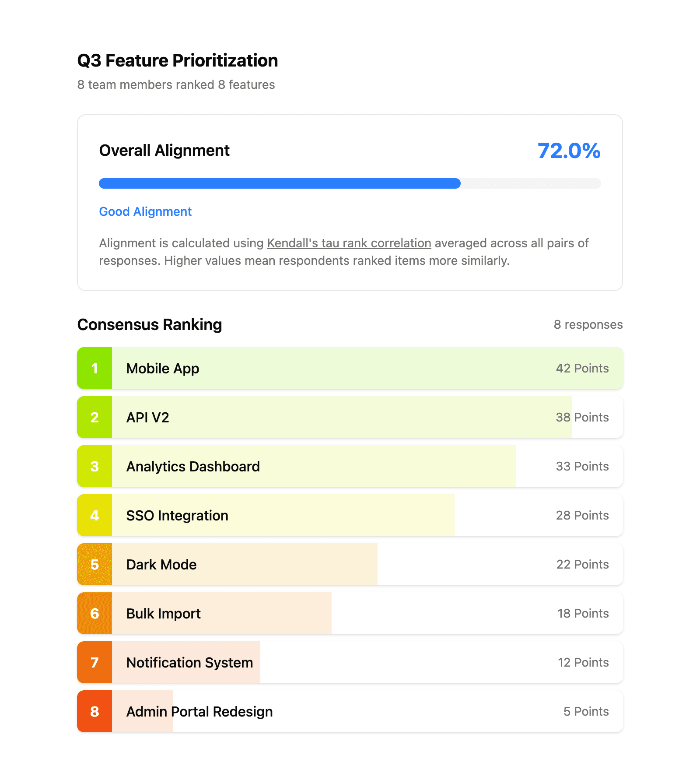The width and height of the screenshot is (700, 780).
Task: Select the API V2 feature name
Action: tap(147, 417)
